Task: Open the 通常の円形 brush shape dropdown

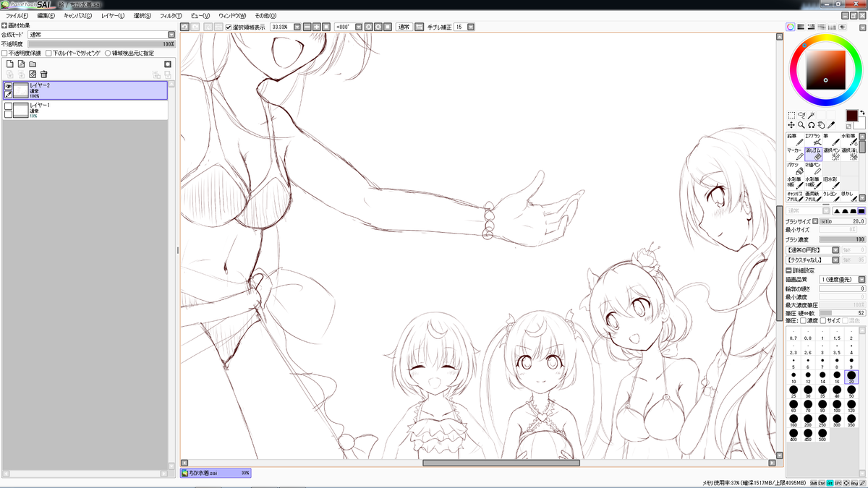Action: [835, 249]
